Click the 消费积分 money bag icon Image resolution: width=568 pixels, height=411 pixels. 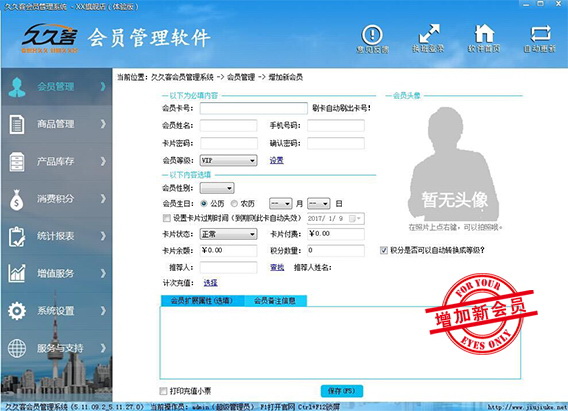tap(17, 200)
